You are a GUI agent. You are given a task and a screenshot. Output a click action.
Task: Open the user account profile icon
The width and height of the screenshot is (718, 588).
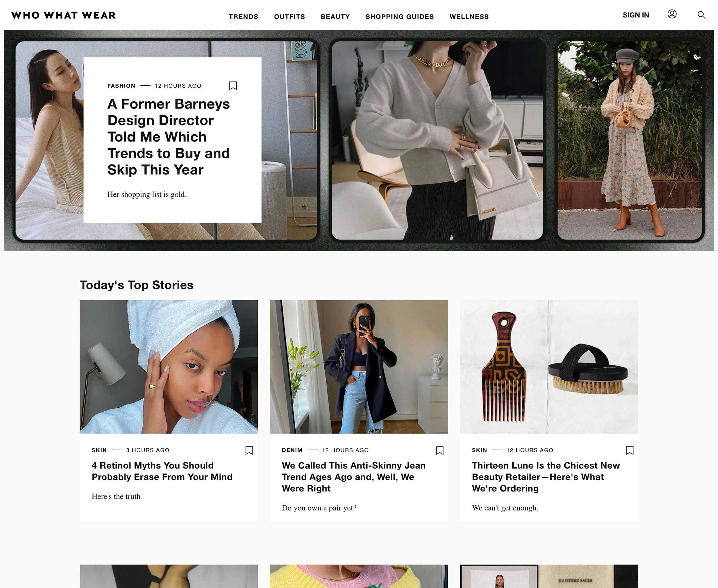[671, 14]
